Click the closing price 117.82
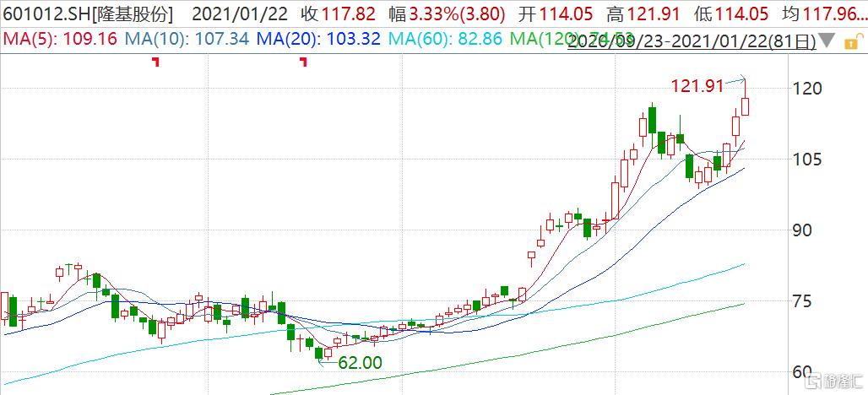This screenshot has width=868, height=395. tap(350, 14)
